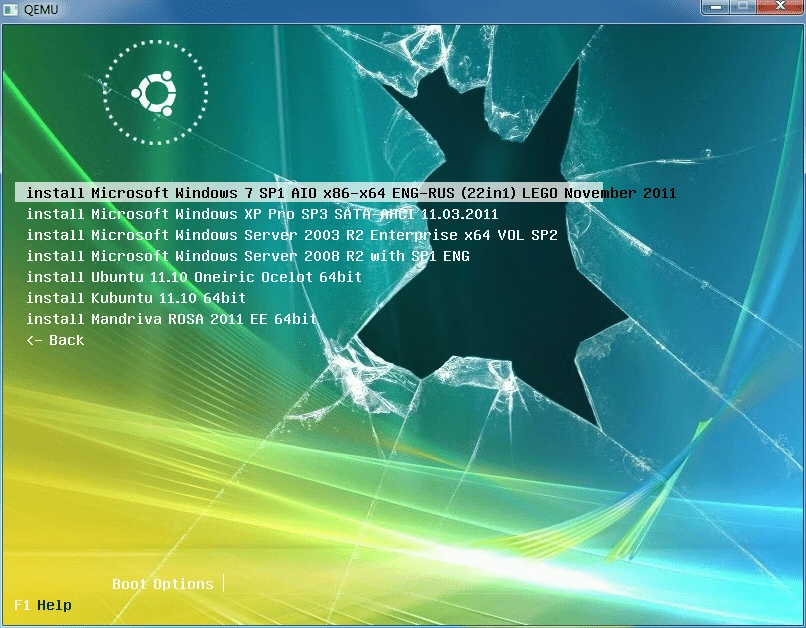Click the Boot Options input field
Viewport: 806px width, 628px height.
coord(224,584)
